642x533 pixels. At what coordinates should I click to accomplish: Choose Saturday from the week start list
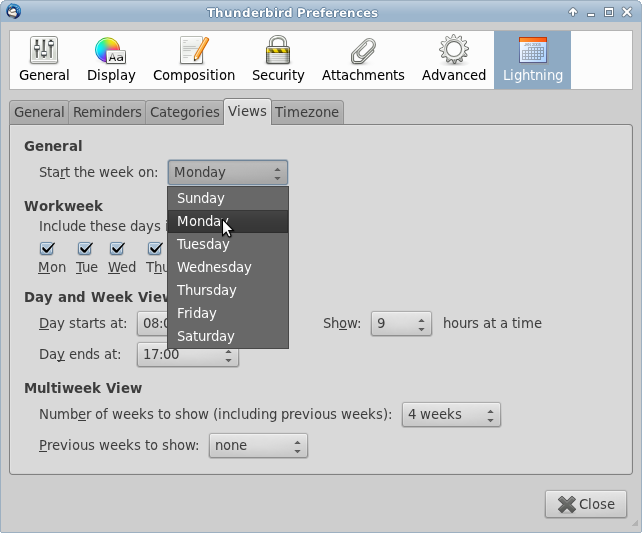228,336
